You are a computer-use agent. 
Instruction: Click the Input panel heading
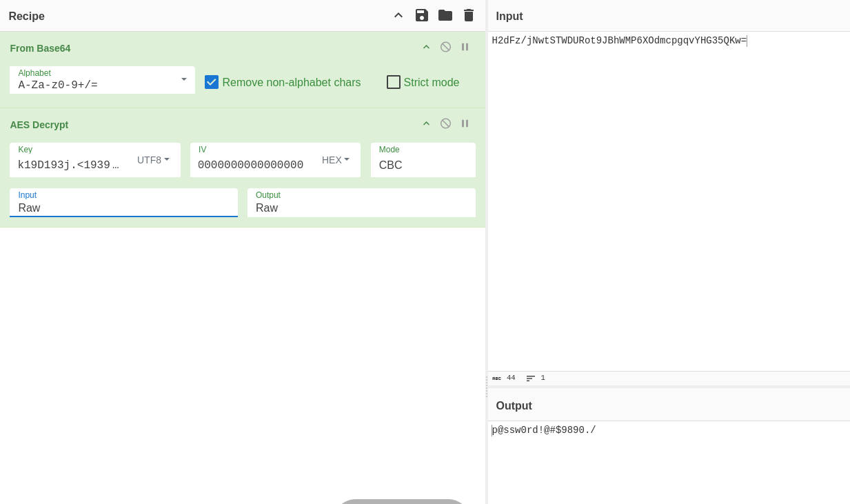coord(509,16)
